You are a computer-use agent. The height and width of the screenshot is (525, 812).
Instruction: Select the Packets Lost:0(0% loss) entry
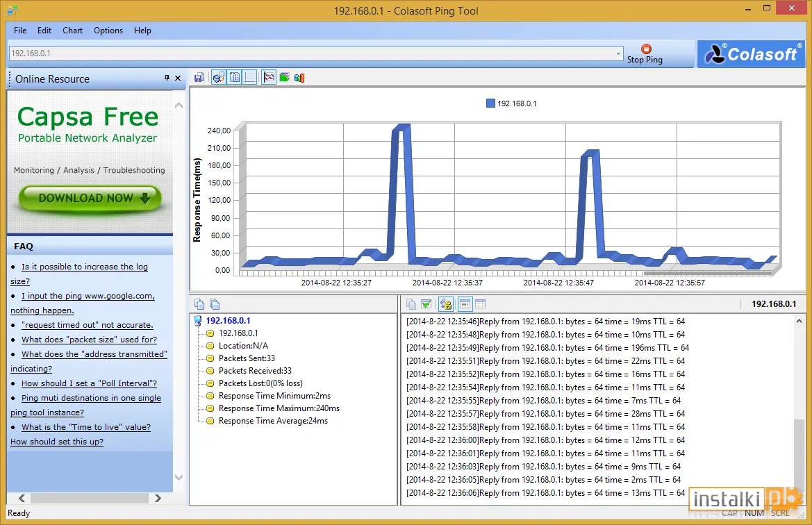click(260, 383)
